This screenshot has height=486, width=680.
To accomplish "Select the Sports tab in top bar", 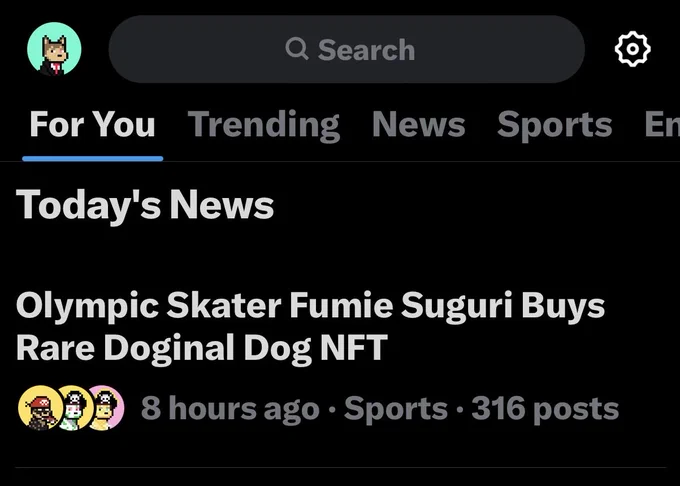I will [555, 125].
